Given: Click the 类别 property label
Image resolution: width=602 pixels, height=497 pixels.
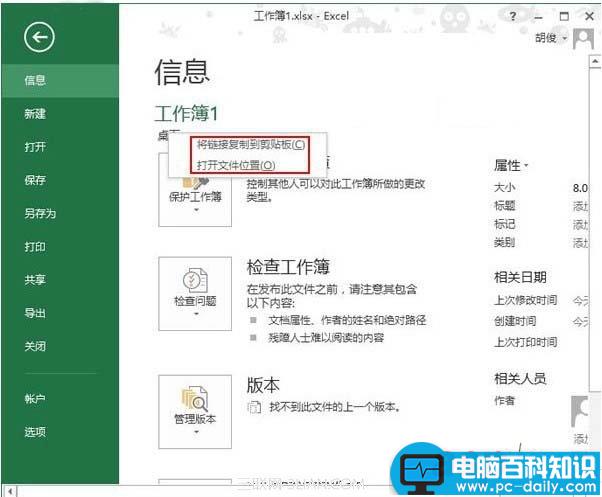Looking at the screenshot, I should [504, 243].
